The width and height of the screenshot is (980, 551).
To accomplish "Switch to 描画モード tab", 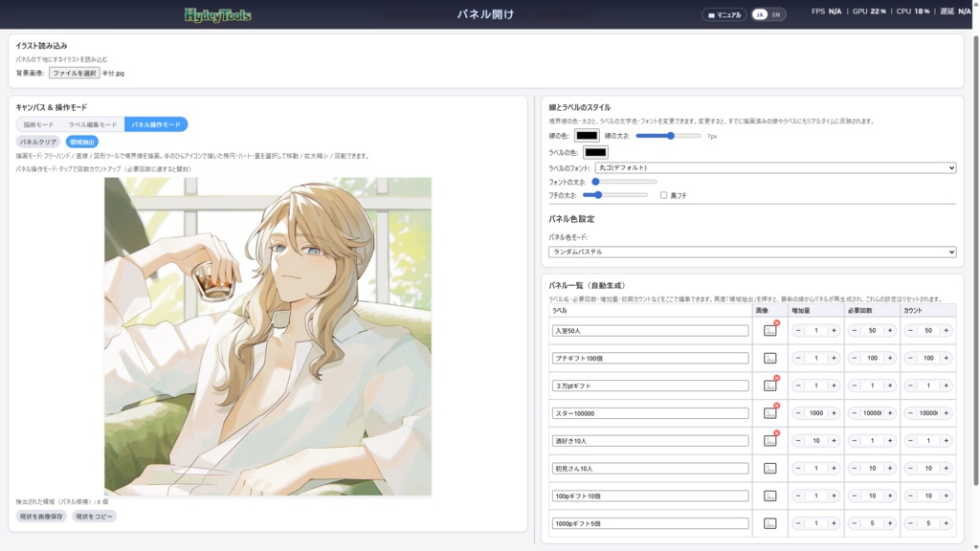I will click(38, 124).
